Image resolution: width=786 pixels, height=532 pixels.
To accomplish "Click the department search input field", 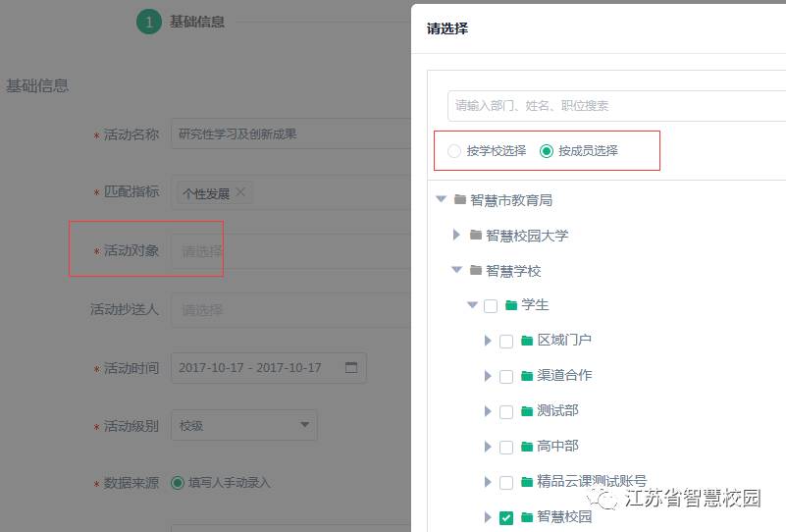I will 616,106.
